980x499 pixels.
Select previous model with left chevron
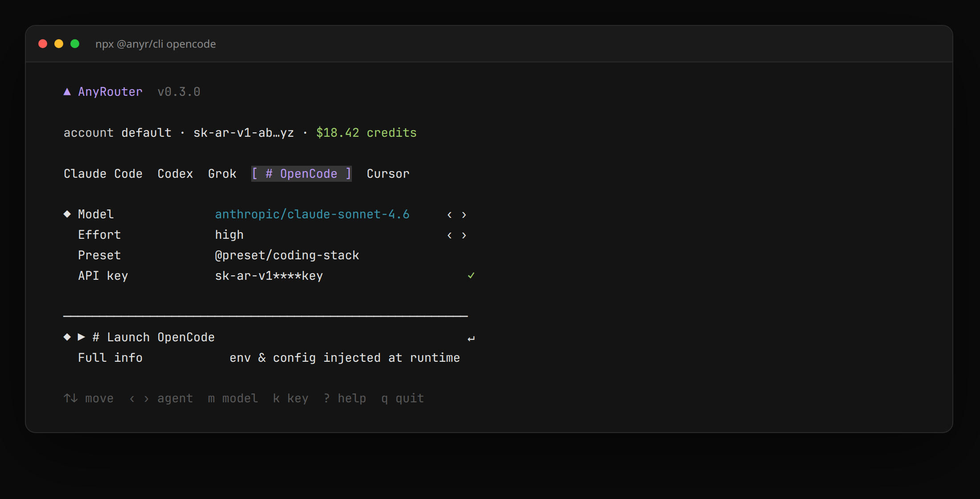(x=449, y=215)
